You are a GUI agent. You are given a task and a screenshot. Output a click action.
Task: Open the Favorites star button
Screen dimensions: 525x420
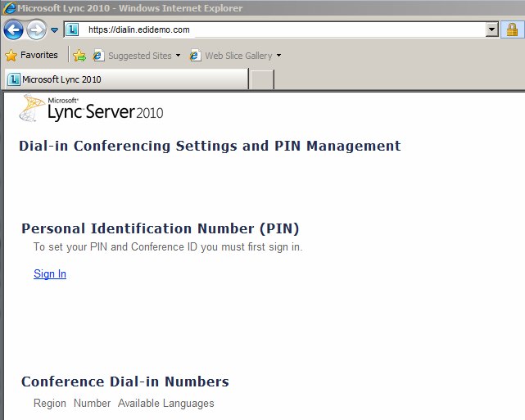(x=31, y=55)
